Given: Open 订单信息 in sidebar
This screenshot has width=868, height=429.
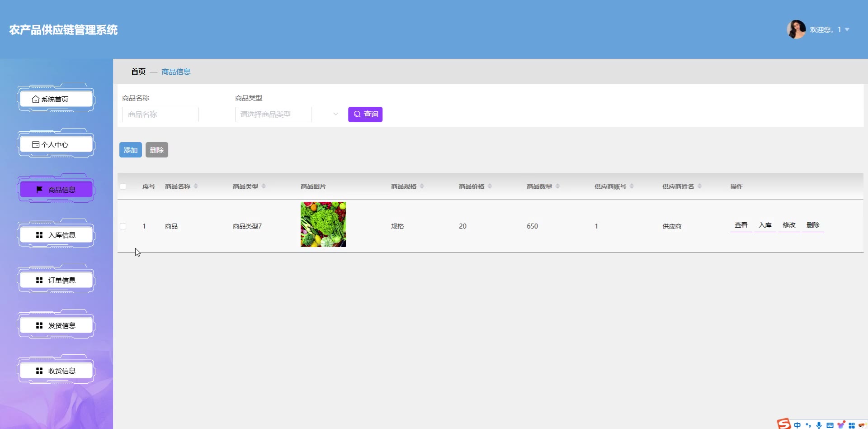Looking at the screenshot, I should coord(56,280).
